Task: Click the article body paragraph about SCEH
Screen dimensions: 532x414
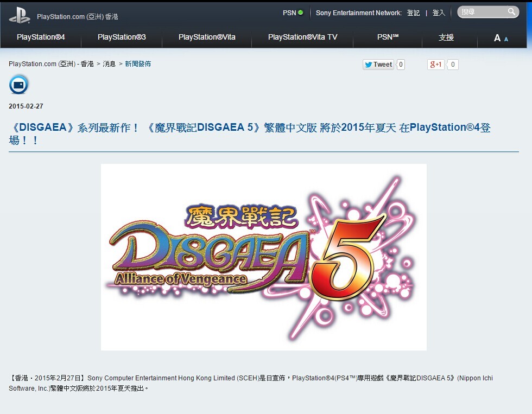Action: [x=251, y=383]
